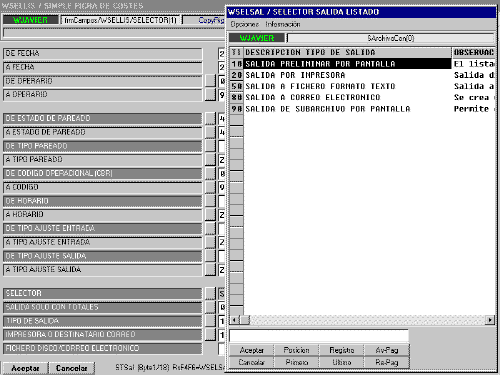Click the WJAVIER label in WSELLIS window
This screenshot has height=375, width=500.
coord(30,20)
